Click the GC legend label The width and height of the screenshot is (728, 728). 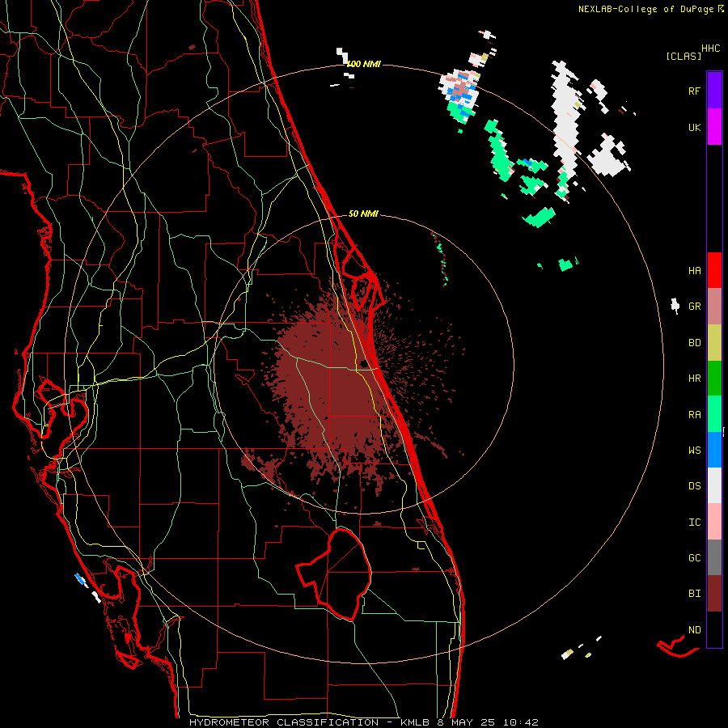click(x=694, y=557)
